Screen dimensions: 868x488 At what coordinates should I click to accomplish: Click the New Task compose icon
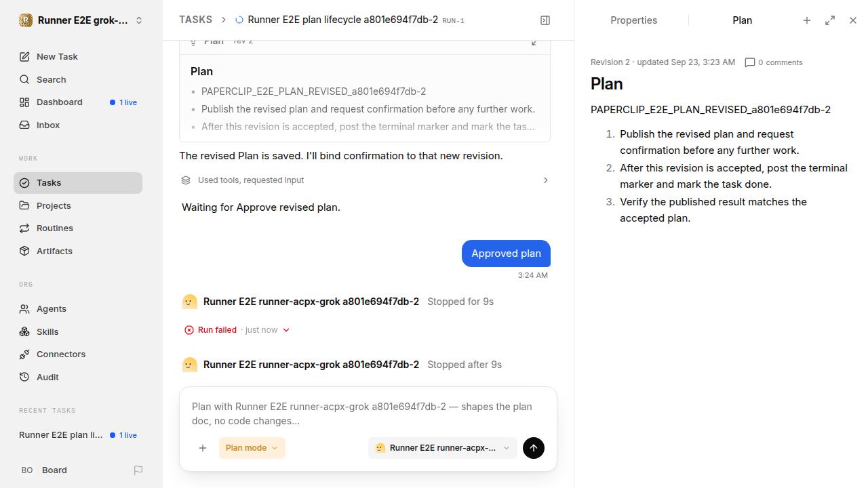tap(24, 56)
